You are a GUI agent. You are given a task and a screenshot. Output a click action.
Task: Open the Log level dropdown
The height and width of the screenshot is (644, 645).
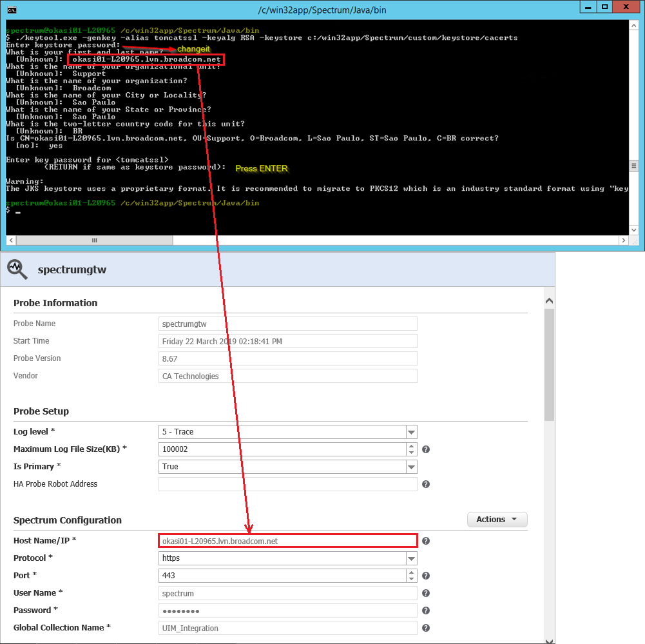(411, 432)
